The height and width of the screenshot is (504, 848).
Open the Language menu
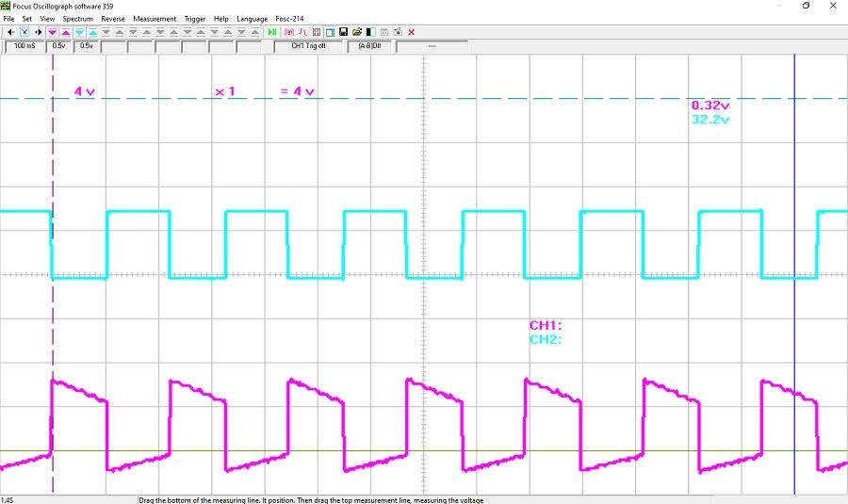[252, 19]
